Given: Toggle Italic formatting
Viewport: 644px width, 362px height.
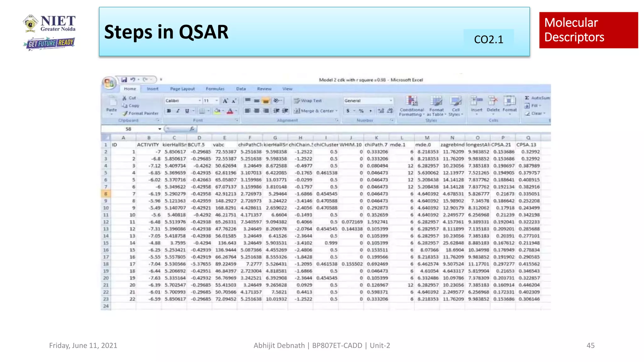Looking at the screenshot, I should coord(178,111).
